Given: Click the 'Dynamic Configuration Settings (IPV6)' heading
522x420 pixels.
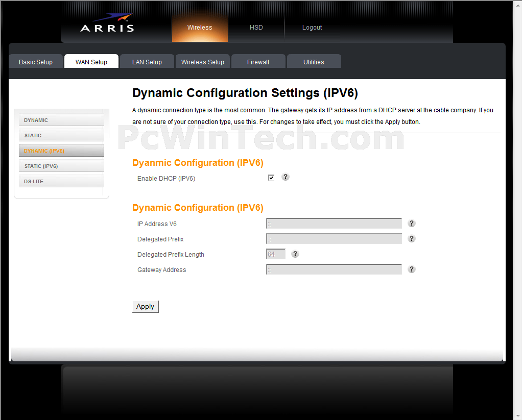Looking at the screenshot, I should pyautogui.click(x=245, y=93).
